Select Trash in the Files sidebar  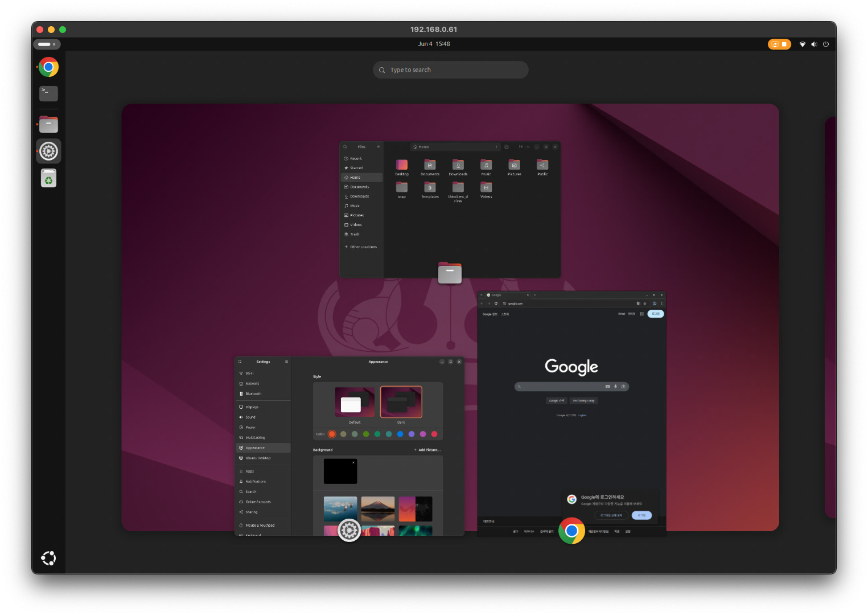(361, 234)
